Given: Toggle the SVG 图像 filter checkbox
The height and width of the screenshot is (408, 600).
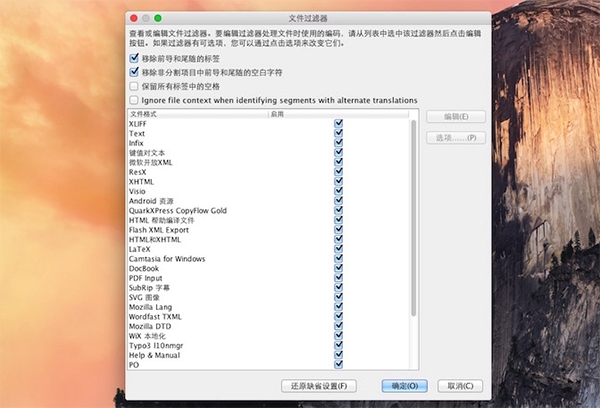Looking at the screenshot, I should [x=339, y=297].
